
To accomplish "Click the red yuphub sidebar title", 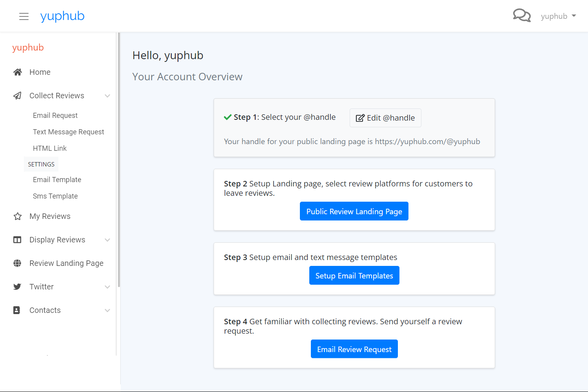I will pyautogui.click(x=28, y=47).
